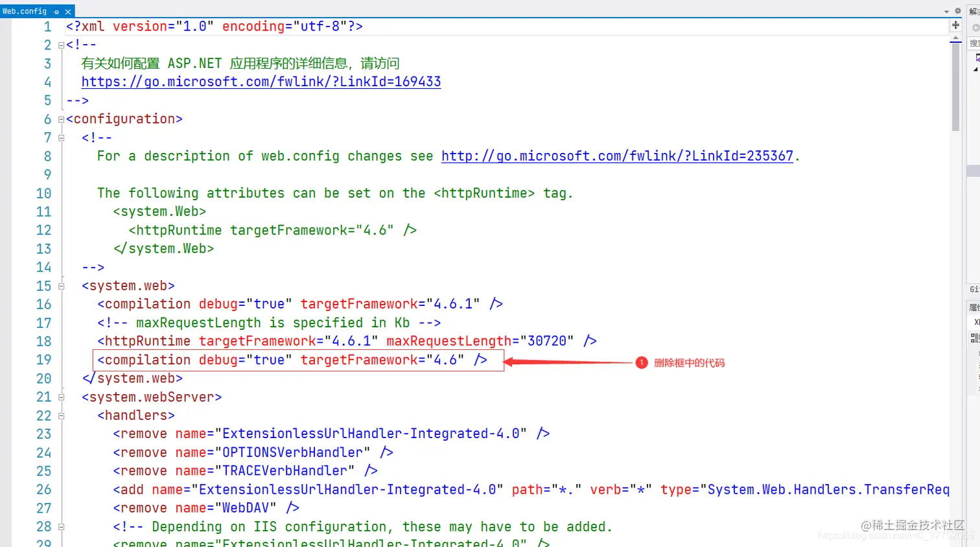Click remove OPTIONSVerbHandler line

pyautogui.click(x=253, y=452)
